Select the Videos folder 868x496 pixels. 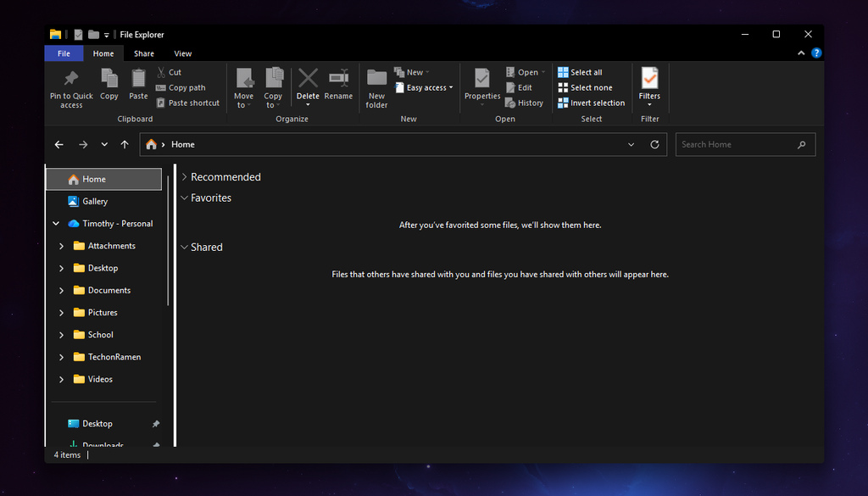(93, 379)
